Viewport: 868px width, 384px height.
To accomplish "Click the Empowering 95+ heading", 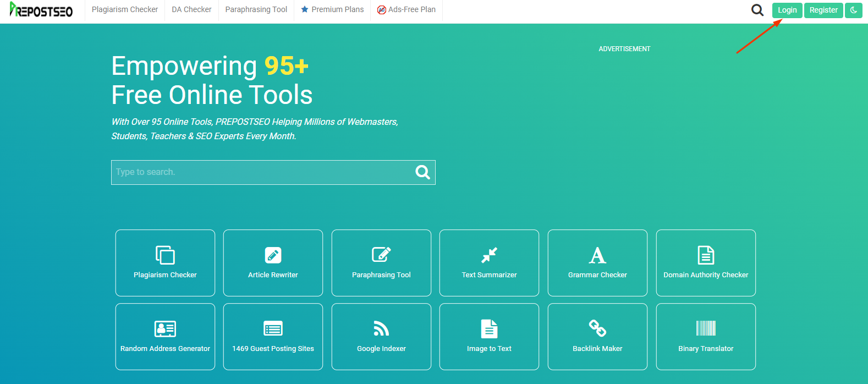I will click(x=210, y=66).
